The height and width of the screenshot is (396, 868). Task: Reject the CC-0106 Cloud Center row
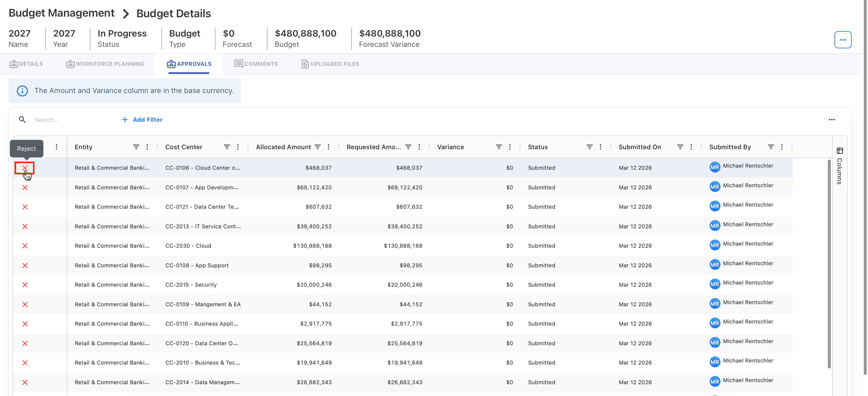click(x=24, y=168)
